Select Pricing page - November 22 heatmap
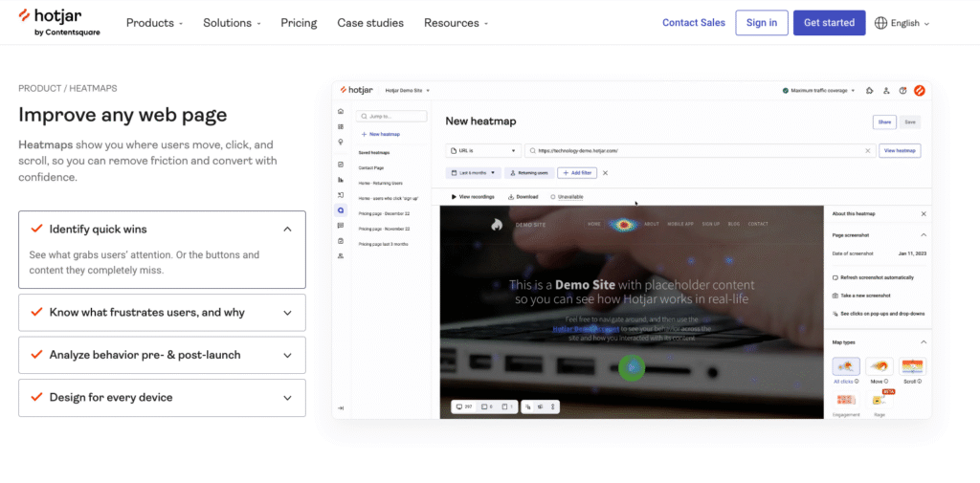Viewport: 980px width, 483px height. (384, 229)
